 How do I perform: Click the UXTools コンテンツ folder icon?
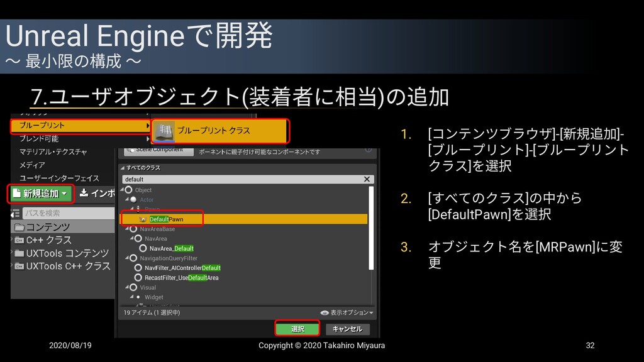pos(19,253)
